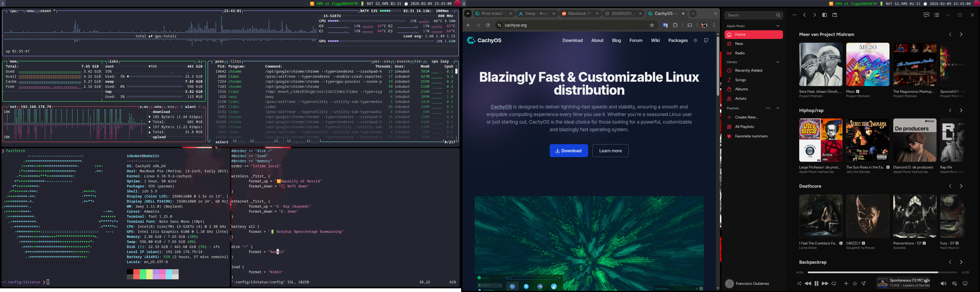The height and width of the screenshot is (292, 980).
Task: Collapse the Apple Music sidebar section
Action: pyautogui.click(x=778, y=26)
